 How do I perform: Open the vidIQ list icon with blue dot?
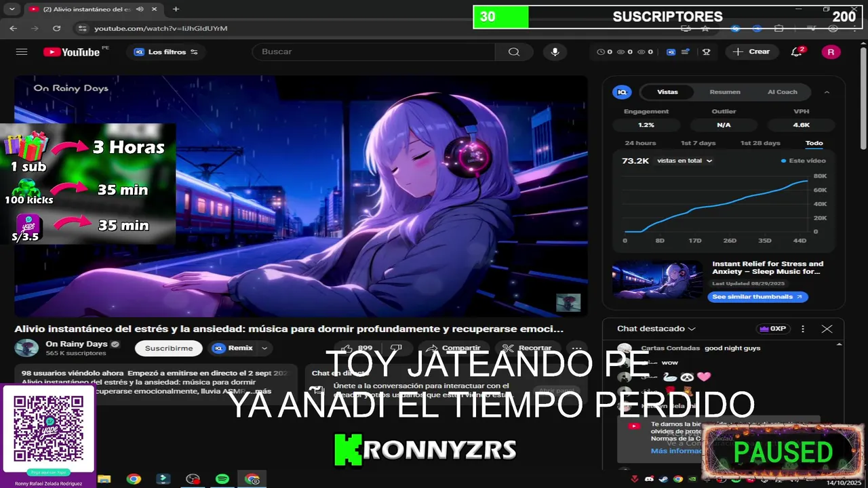click(x=686, y=52)
